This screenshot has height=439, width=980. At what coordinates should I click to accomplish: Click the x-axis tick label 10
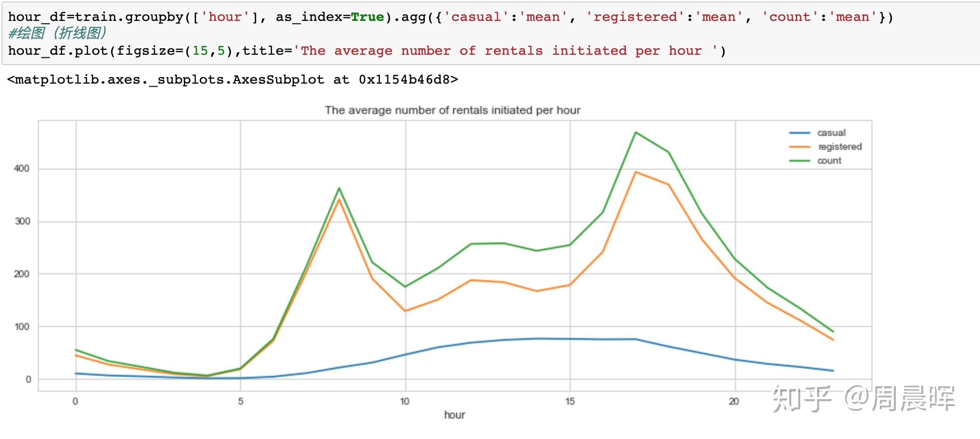coord(405,401)
